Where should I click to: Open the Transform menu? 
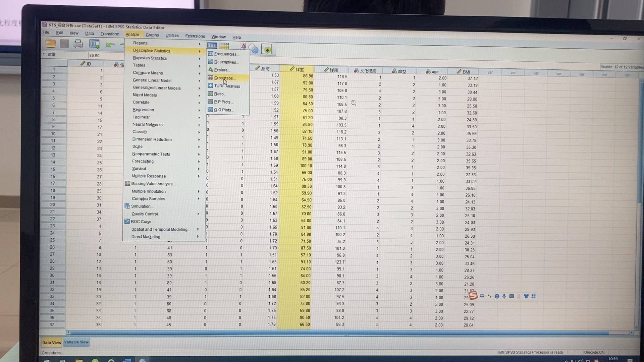click(x=110, y=34)
